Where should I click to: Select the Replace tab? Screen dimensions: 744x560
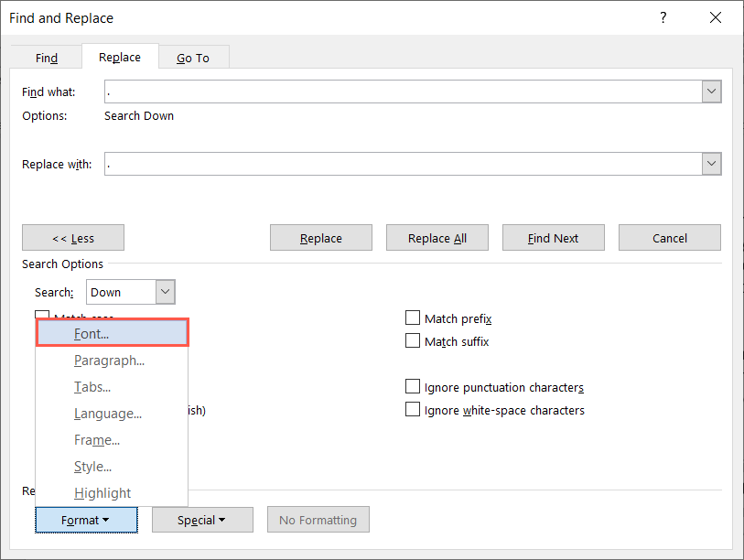(120, 57)
